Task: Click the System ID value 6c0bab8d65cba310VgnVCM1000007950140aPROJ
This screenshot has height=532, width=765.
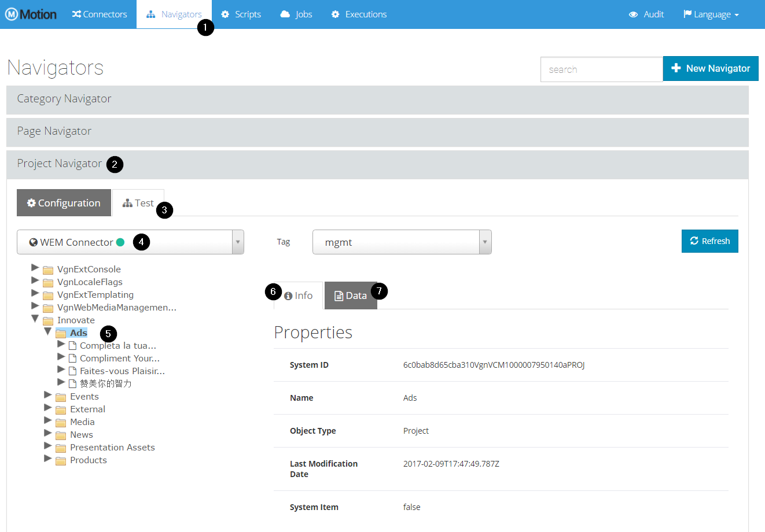Action: (x=494, y=365)
